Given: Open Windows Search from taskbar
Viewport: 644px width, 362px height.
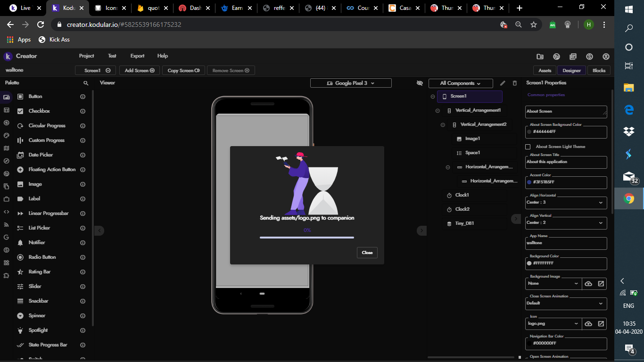Looking at the screenshot, I should [629, 28].
